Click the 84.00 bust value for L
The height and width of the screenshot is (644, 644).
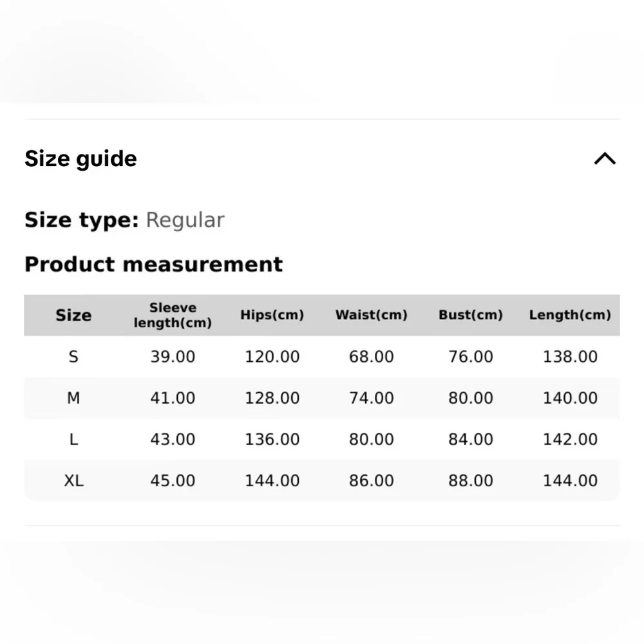pyautogui.click(x=470, y=439)
